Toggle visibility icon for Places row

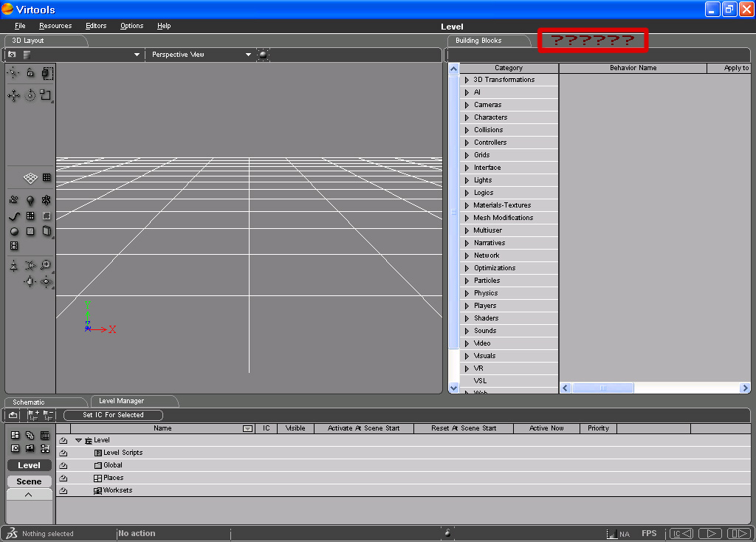[63, 478]
